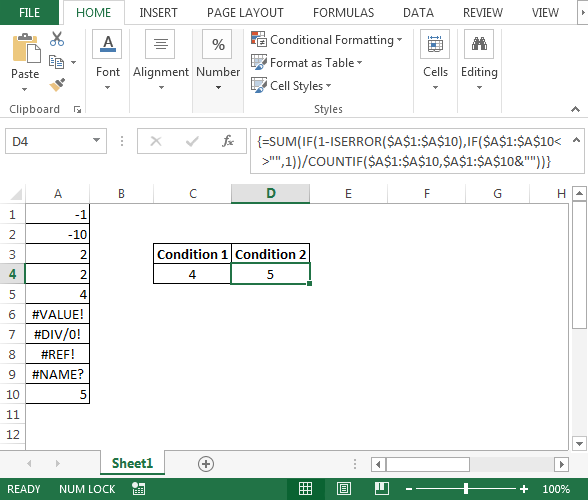The height and width of the screenshot is (500, 588).
Task: Click the Paste clipboard icon
Action: coord(26,48)
